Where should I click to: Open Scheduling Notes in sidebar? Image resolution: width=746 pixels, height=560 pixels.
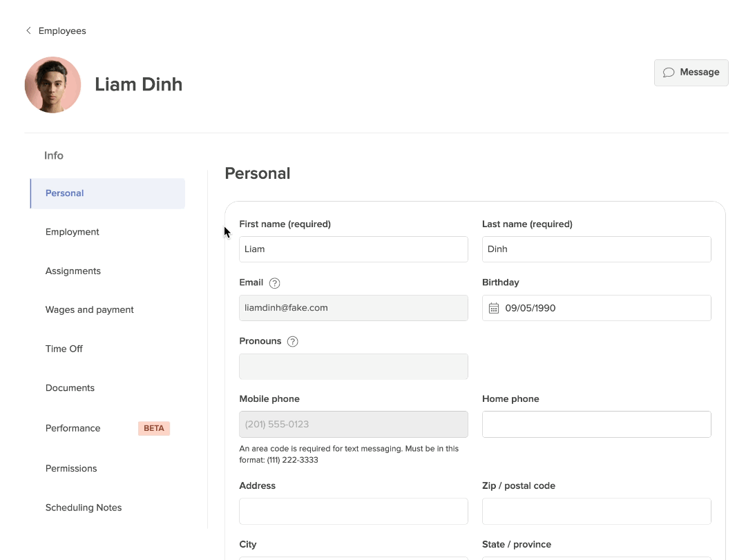[x=84, y=508]
